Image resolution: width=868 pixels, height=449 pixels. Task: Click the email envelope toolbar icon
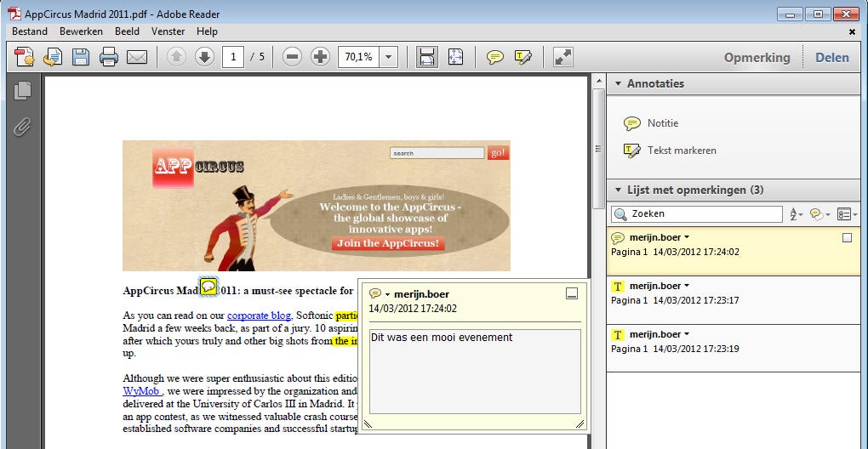[x=137, y=57]
